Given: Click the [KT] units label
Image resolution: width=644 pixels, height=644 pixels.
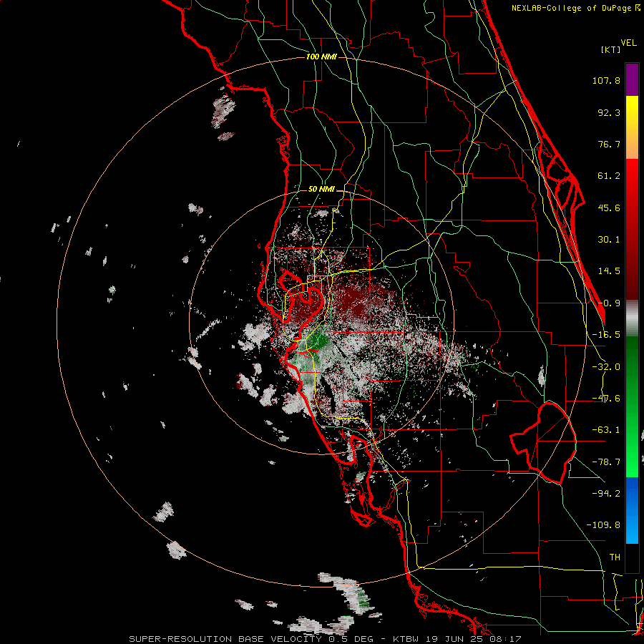Looking at the screenshot, I should tap(610, 49).
